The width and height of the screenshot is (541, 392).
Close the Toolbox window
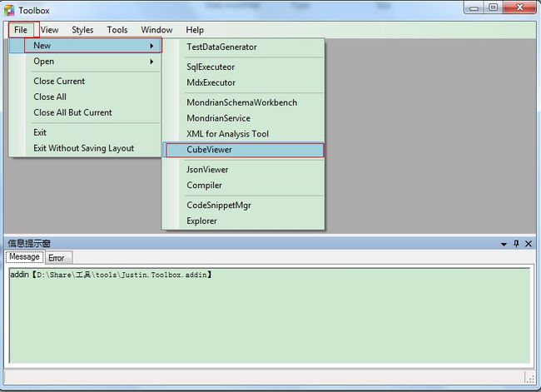520,7
